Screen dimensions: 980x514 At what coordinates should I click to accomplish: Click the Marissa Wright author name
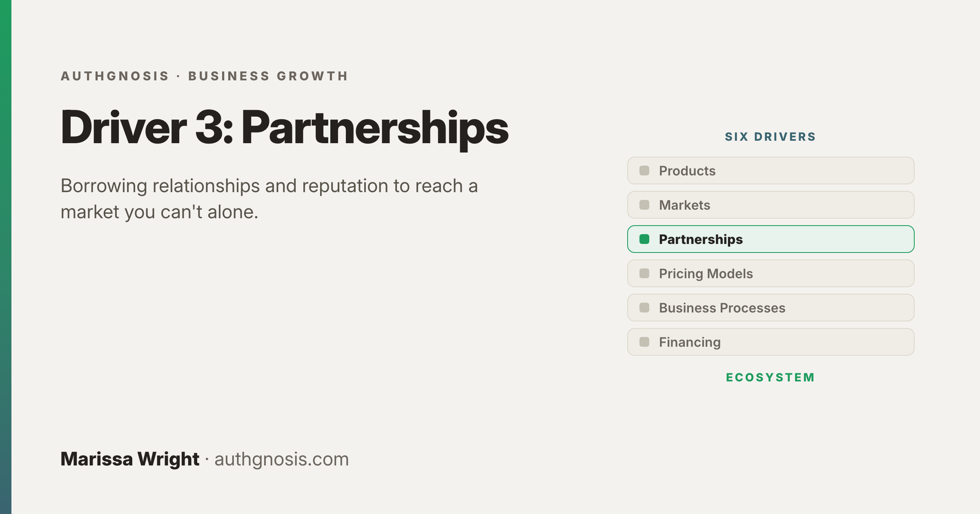click(x=130, y=459)
